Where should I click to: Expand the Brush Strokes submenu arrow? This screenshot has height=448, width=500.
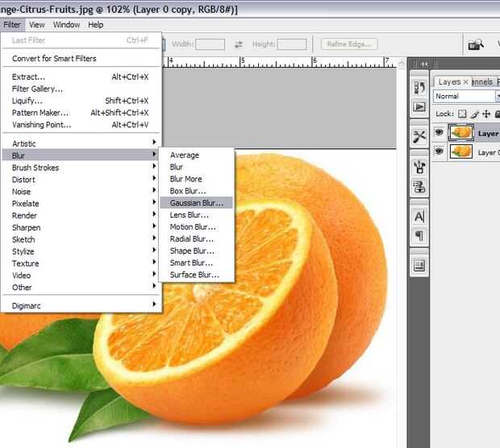154,166
